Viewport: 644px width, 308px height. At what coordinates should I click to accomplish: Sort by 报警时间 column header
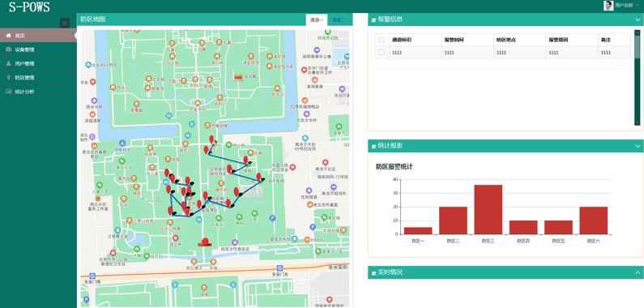click(x=454, y=40)
